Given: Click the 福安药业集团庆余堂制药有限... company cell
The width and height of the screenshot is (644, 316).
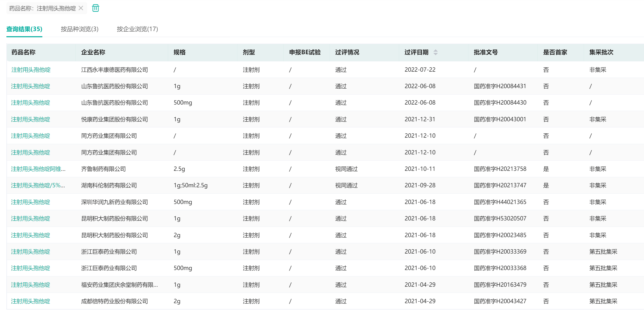Looking at the screenshot, I should pyautogui.click(x=119, y=285).
